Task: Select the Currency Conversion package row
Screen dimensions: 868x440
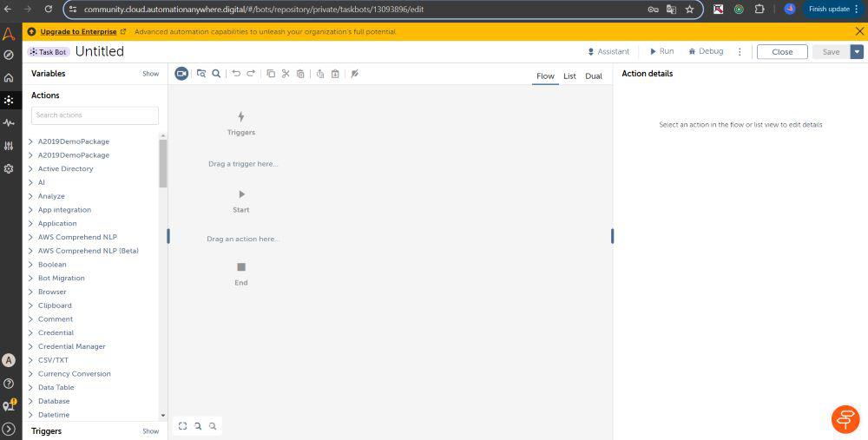Action: pos(91,373)
